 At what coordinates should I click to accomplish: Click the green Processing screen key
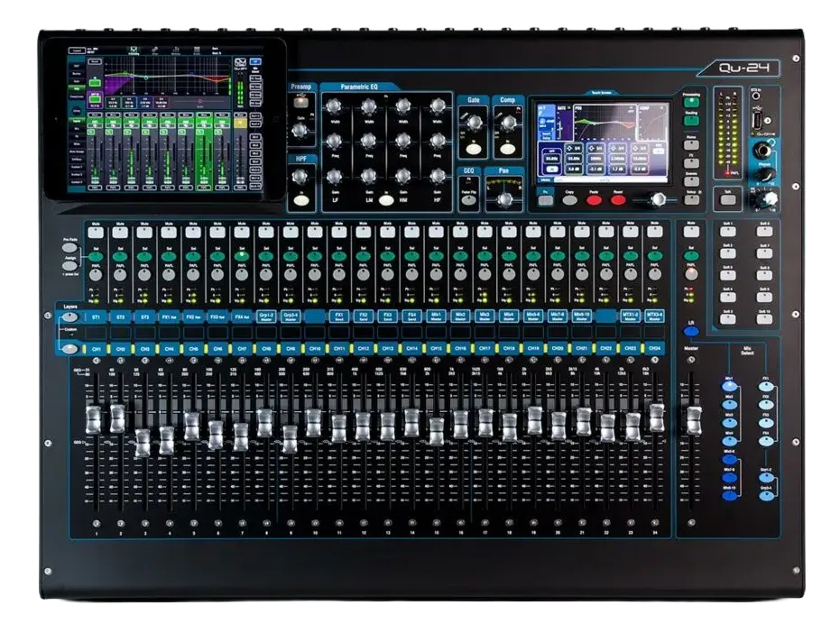click(691, 102)
